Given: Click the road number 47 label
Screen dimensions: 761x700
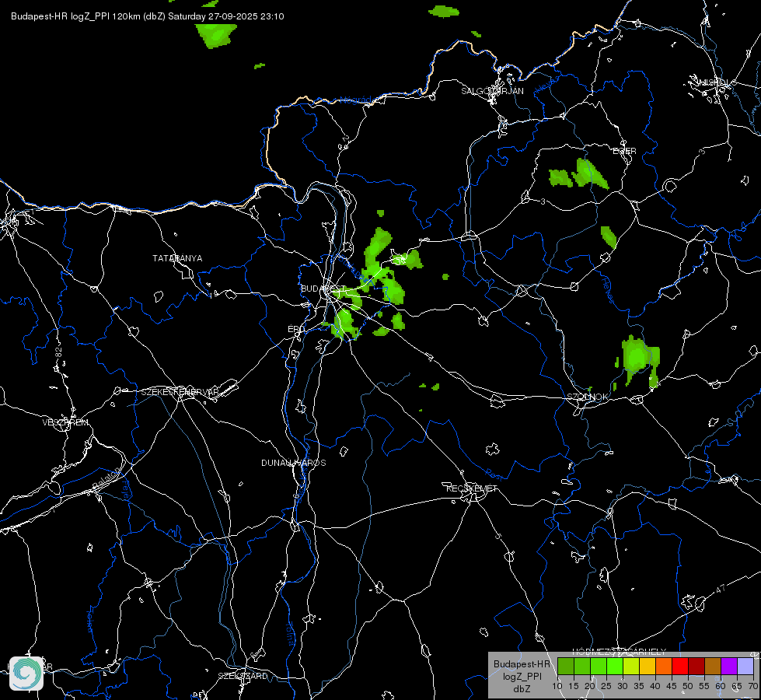Looking at the screenshot, I should pyautogui.click(x=721, y=589).
